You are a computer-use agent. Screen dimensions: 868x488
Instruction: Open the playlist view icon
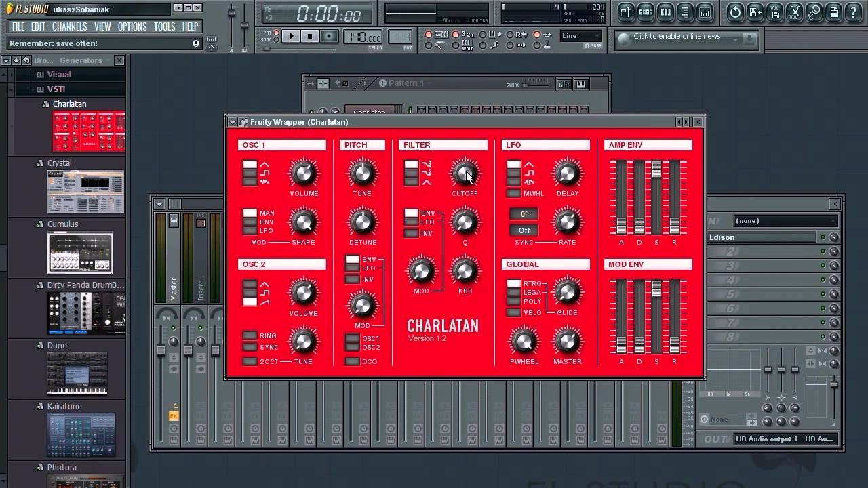tap(626, 12)
